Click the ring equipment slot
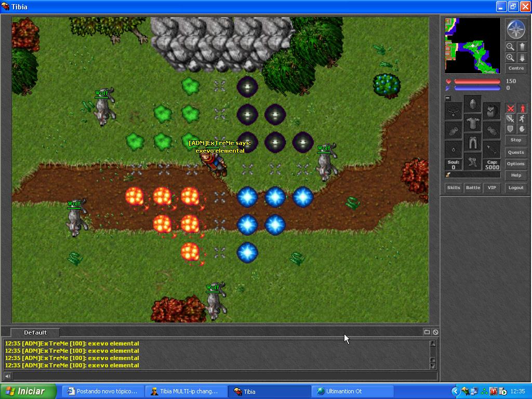 tap(454, 149)
